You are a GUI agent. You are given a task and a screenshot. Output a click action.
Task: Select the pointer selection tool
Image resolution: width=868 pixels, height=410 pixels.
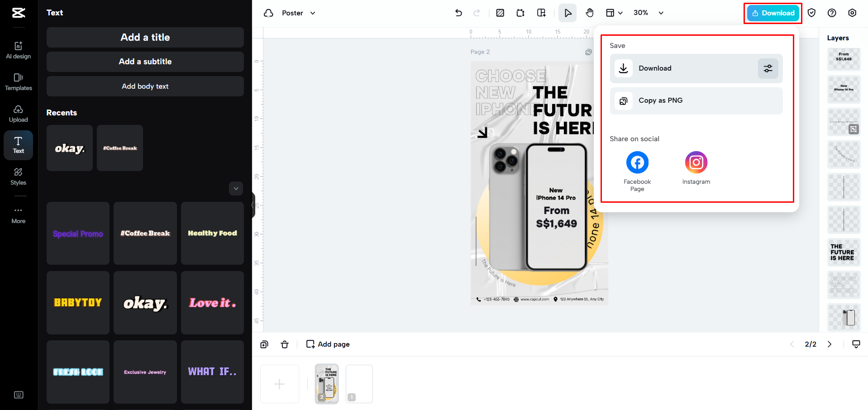click(x=568, y=13)
